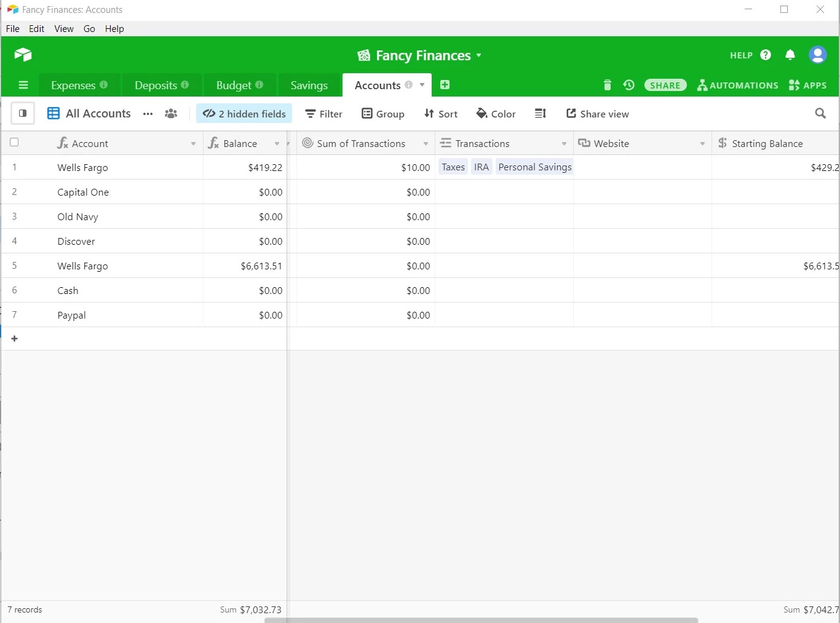Open the notifications bell
This screenshot has height=623, width=840.
point(790,55)
